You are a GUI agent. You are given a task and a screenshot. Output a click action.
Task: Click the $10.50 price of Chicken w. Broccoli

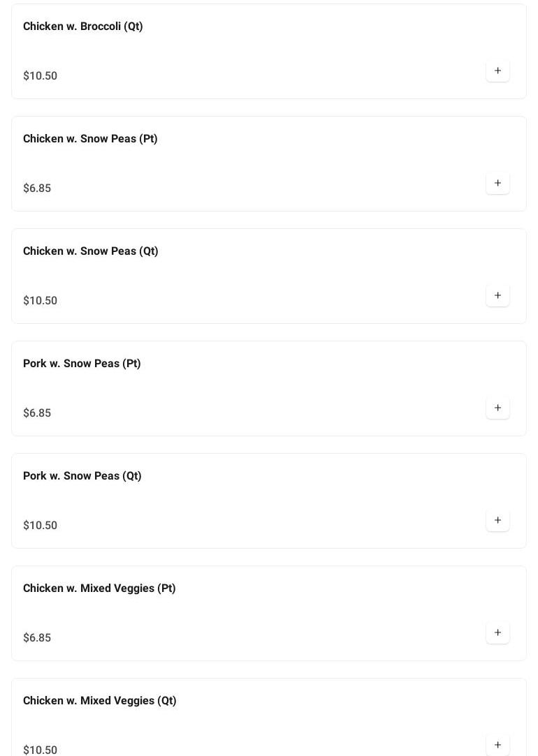[x=41, y=76]
